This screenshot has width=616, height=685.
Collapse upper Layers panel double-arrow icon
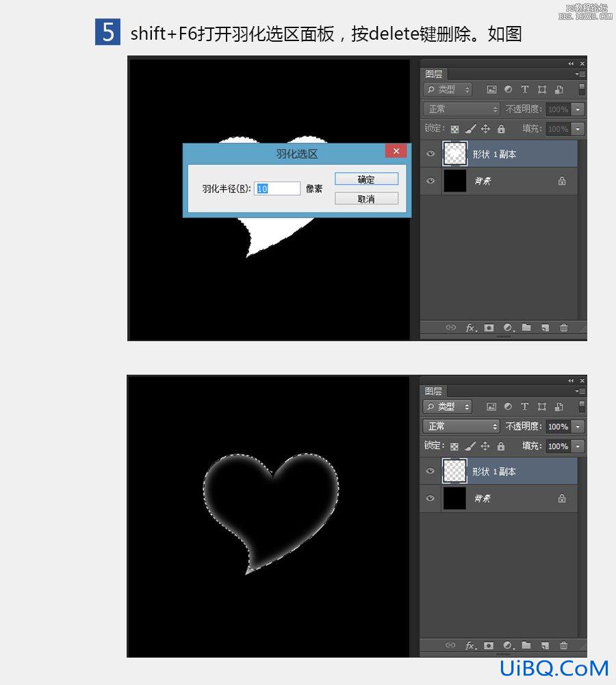coord(571,63)
